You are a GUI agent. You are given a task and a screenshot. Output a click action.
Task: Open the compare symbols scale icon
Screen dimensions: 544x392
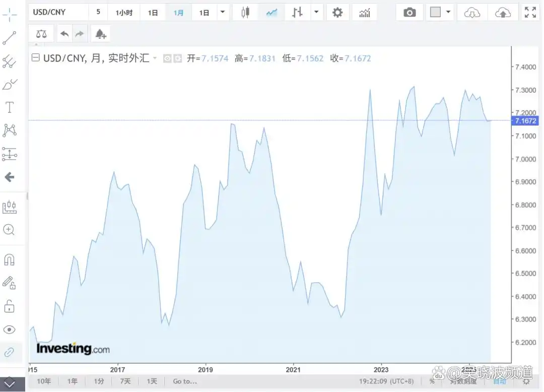click(x=41, y=34)
